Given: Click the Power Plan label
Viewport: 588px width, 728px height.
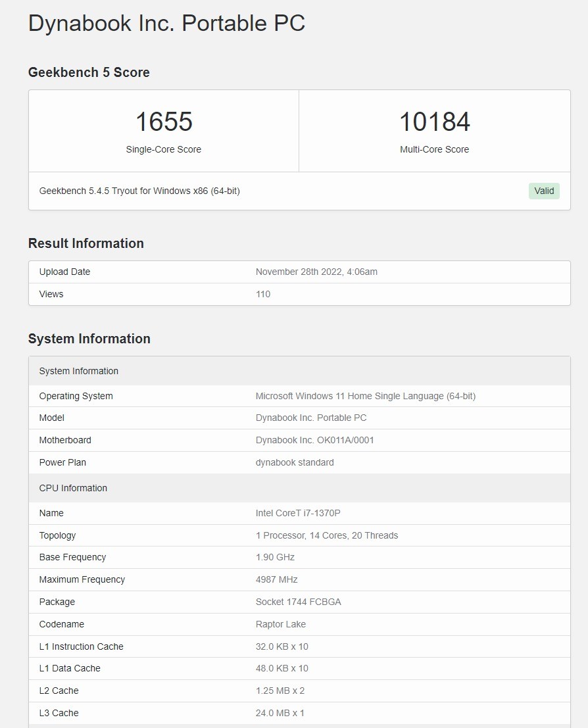Looking at the screenshot, I should [62, 462].
